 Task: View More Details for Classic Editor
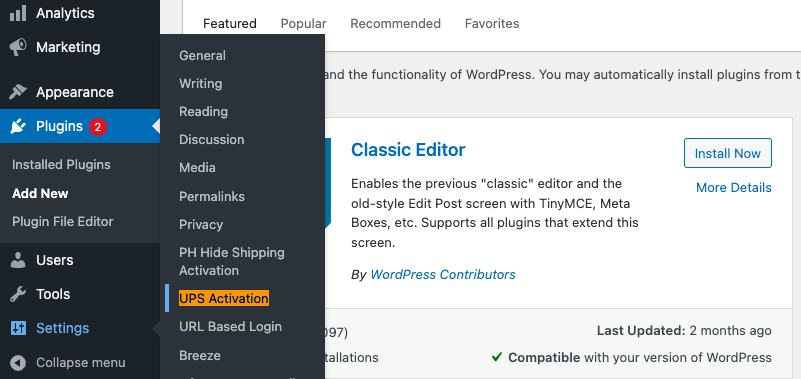click(734, 187)
